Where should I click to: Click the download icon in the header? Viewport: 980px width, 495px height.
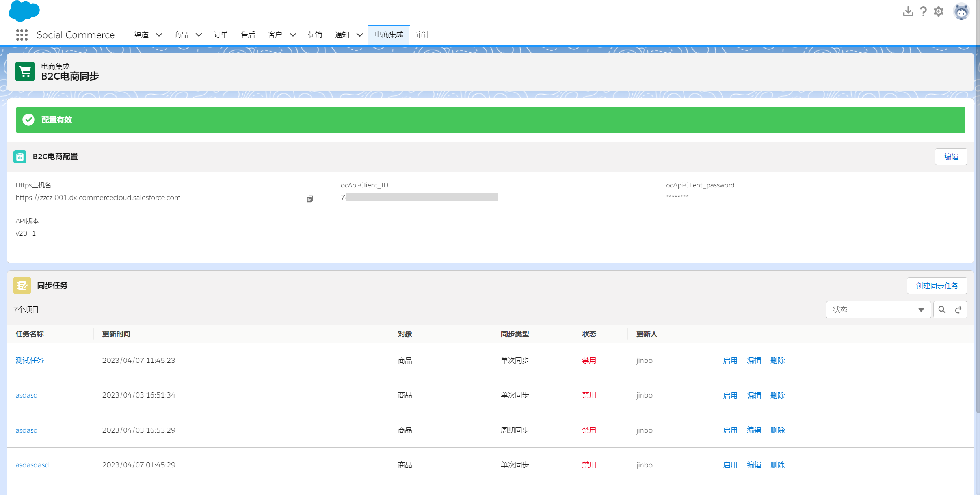[x=908, y=11]
